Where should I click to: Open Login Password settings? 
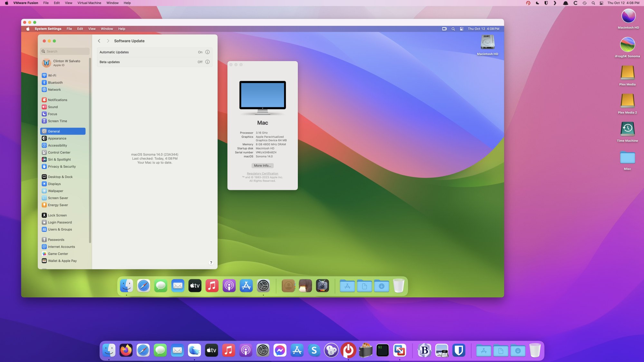pyautogui.click(x=63, y=222)
